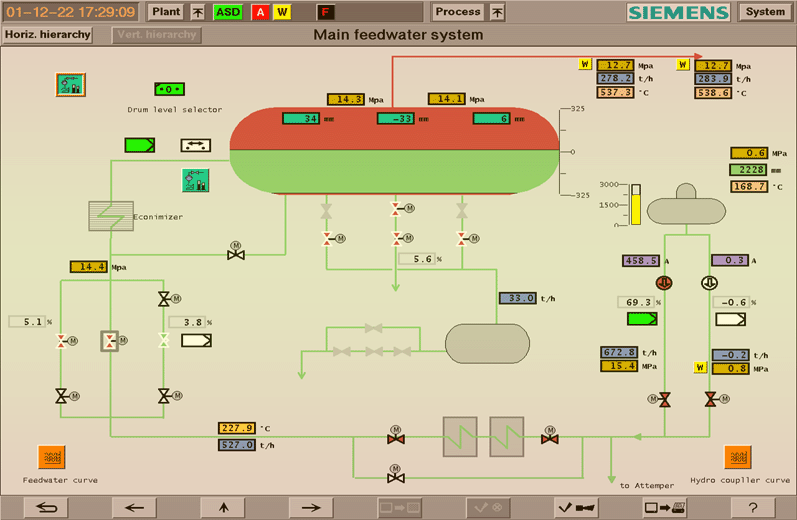This screenshot has height=520, width=797.
Task: Toggle the red A alarm indicator
Action: tap(260, 12)
